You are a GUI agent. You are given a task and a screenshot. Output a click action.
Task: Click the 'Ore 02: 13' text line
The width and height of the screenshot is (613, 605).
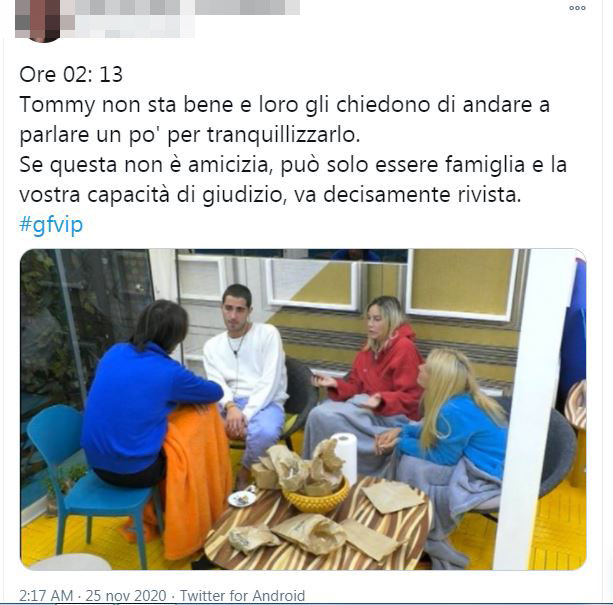71,74
